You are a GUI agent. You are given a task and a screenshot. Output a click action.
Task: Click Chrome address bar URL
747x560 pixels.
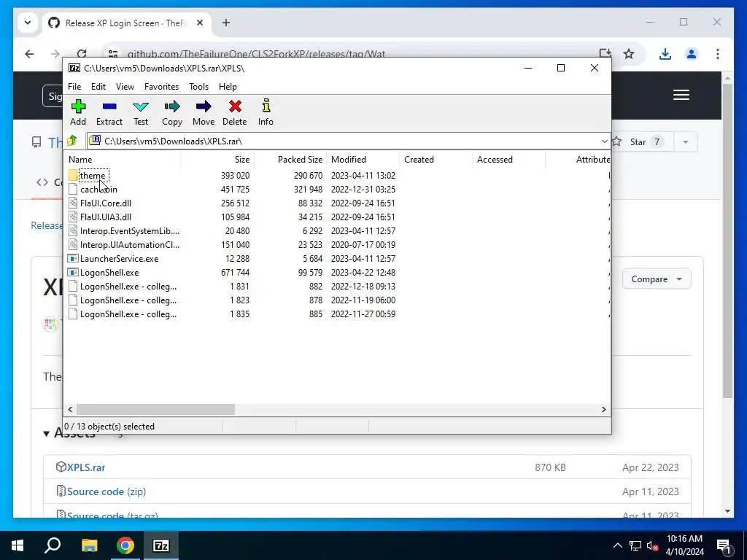click(256, 54)
